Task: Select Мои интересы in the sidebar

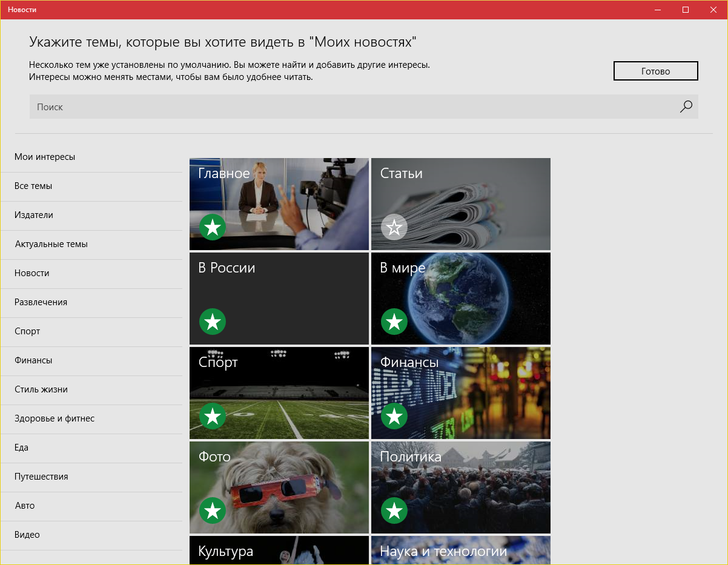Action: pos(91,157)
